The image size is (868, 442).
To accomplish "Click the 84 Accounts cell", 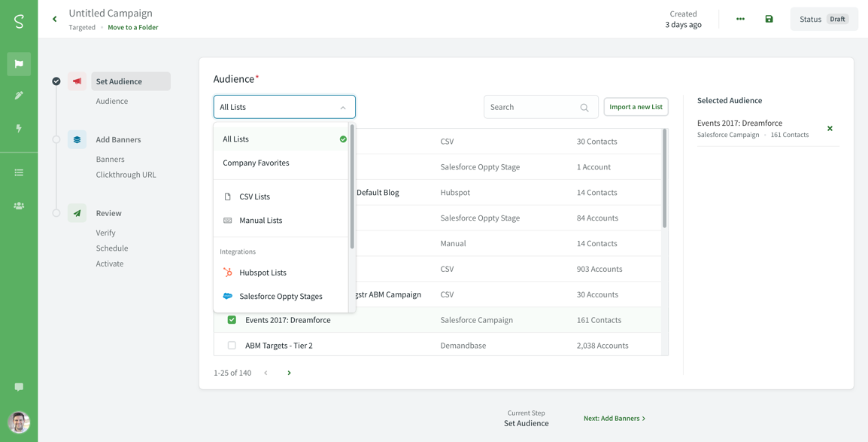I will click(597, 218).
